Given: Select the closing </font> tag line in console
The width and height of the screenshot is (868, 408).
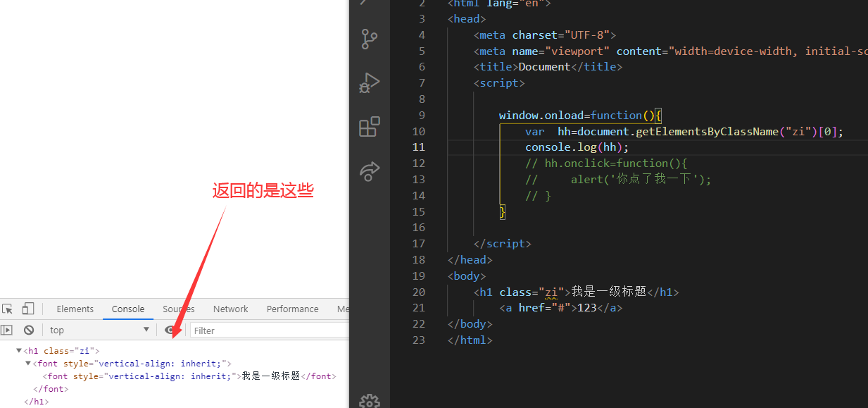Looking at the screenshot, I should (51, 389).
